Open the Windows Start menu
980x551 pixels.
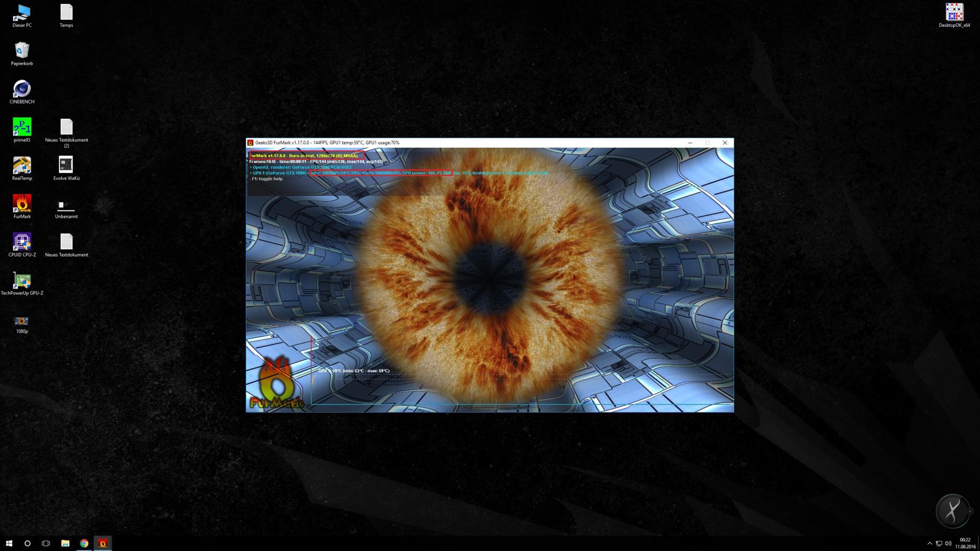pyautogui.click(x=9, y=543)
